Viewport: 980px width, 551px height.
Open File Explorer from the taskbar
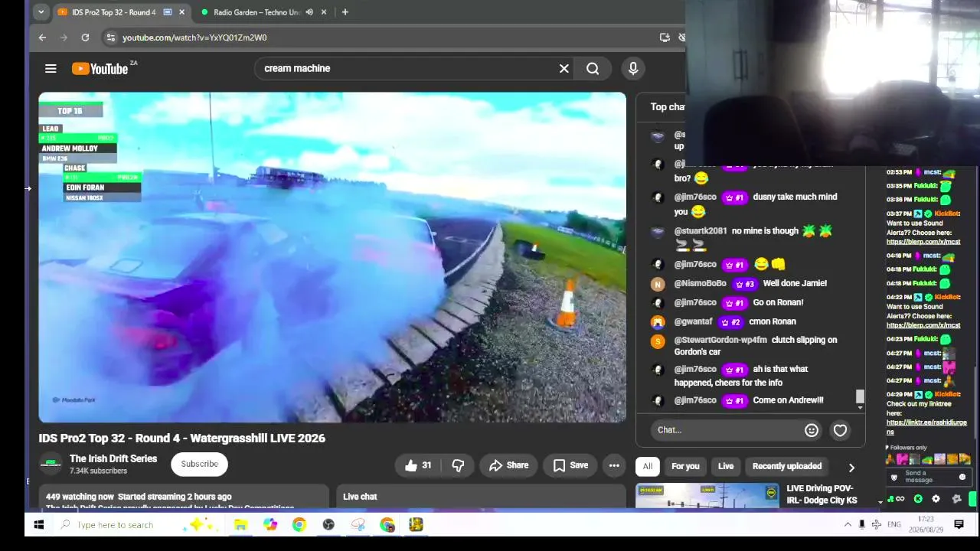240,525
